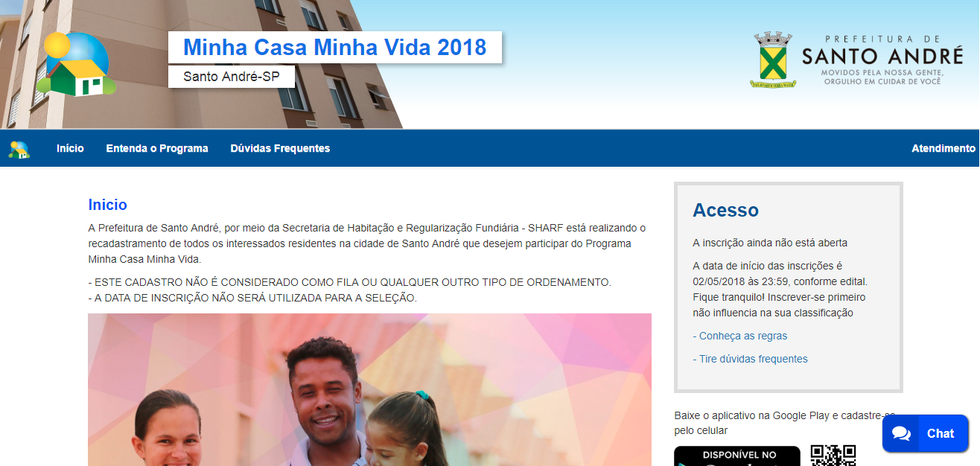The width and height of the screenshot is (980, 466).
Task: Click the Minha Casa Minha Vida 2018 title
Action: click(x=335, y=47)
